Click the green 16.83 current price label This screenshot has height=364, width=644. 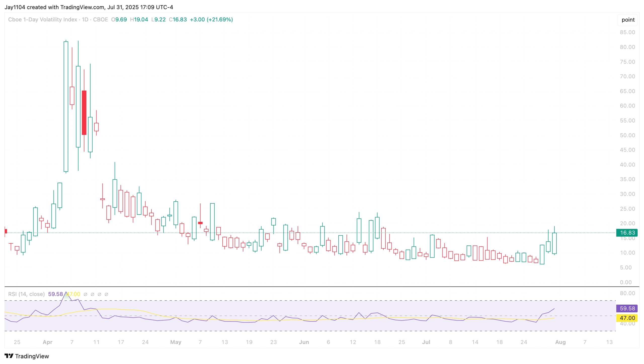tap(627, 233)
